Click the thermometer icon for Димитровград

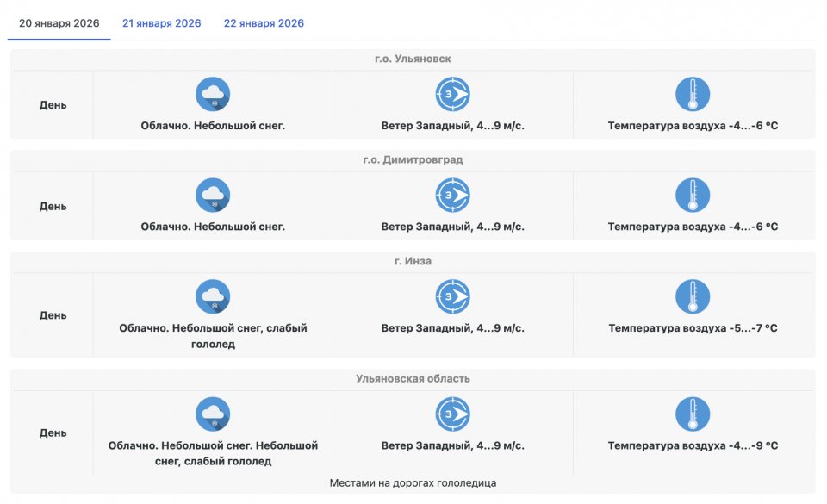(693, 196)
